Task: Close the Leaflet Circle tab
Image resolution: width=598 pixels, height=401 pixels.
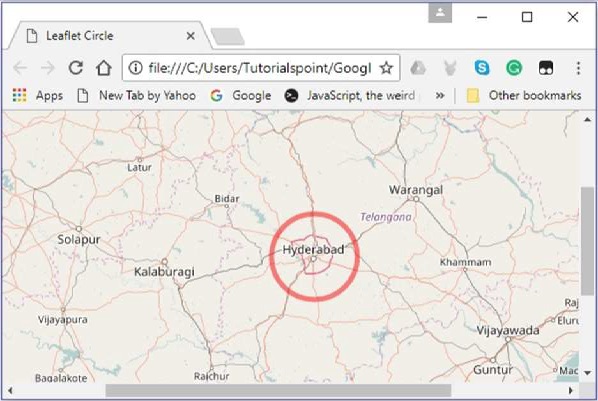Action: pos(191,36)
